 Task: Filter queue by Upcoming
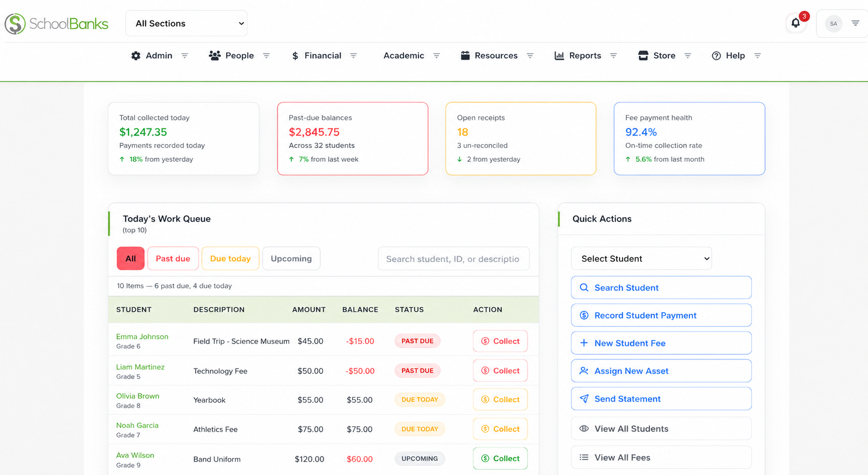point(291,258)
